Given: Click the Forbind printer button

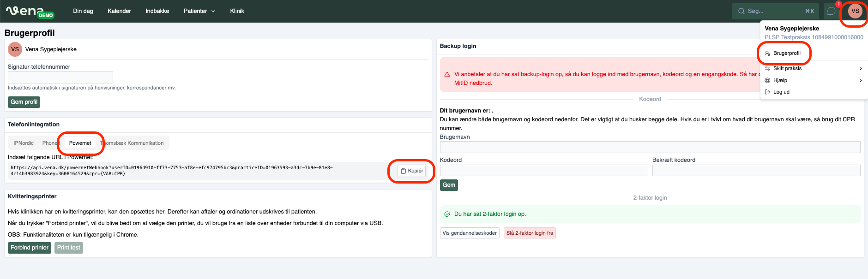Looking at the screenshot, I should point(30,248).
